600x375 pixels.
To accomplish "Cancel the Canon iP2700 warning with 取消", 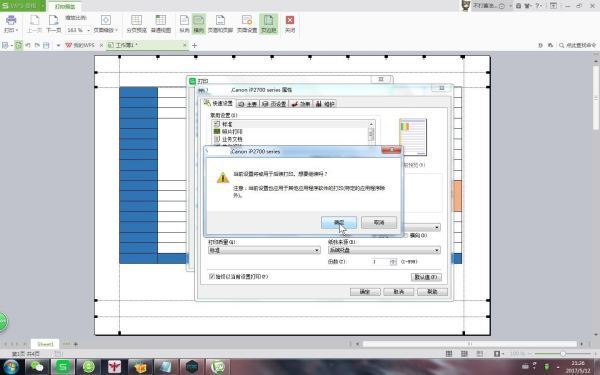I will [x=379, y=222].
